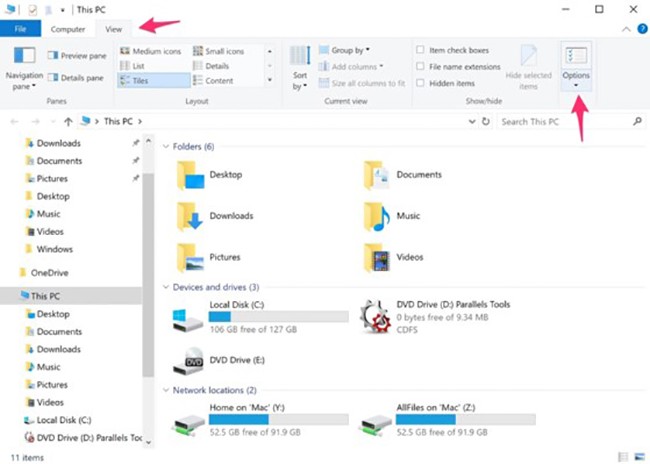650x464 pixels.
Task: Click Size all columns to fit
Action: click(362, 83)
